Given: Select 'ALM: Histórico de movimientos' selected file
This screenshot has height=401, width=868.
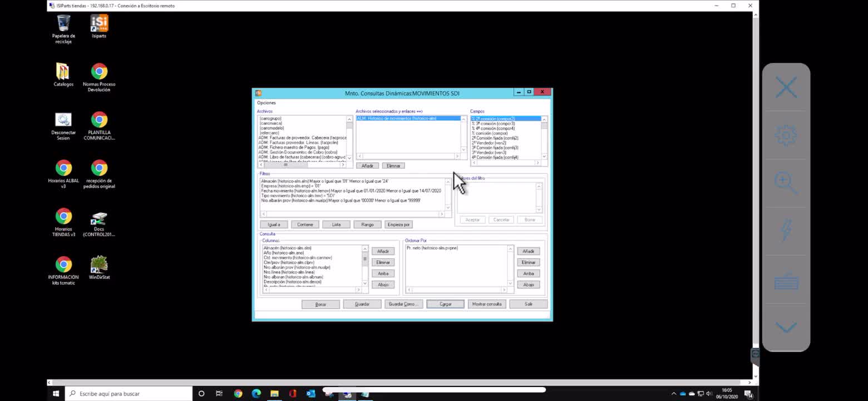Looking at the screenshot, I should [408, 119].
